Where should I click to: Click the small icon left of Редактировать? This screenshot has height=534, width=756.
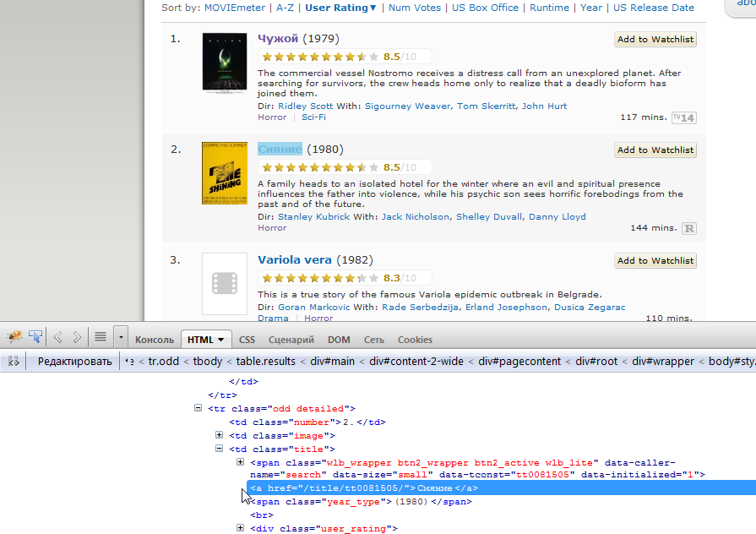pos(14,361)
